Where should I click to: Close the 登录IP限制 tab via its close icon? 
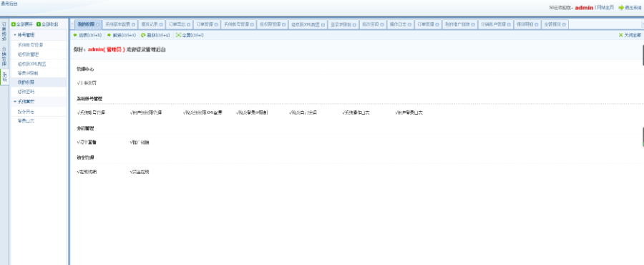[x=354, y=24]
